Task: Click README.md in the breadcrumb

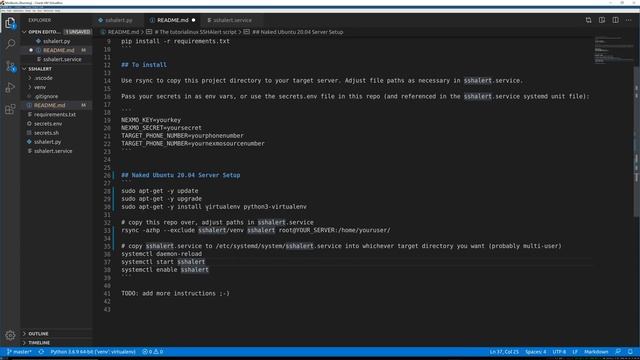Action: click(123, 32)
